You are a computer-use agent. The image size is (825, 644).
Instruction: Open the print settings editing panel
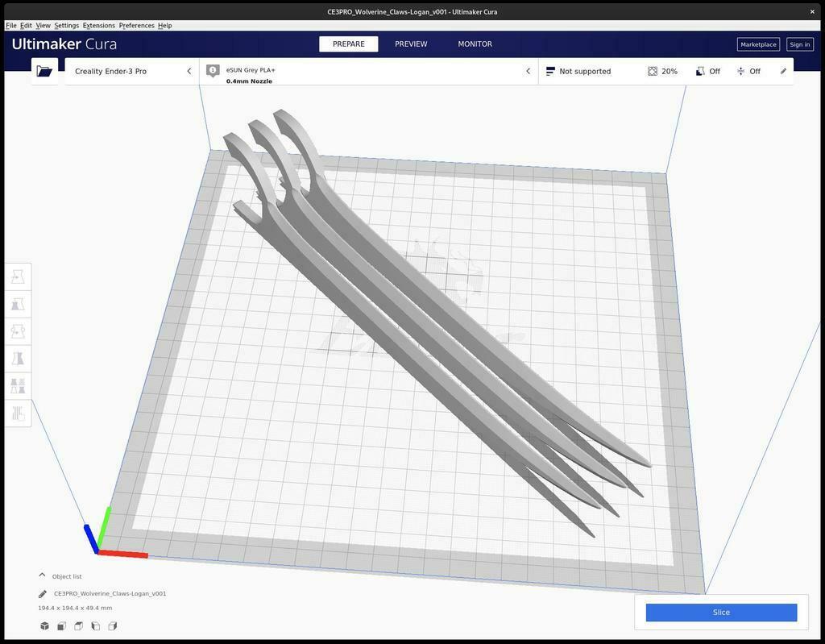(x=782, y=71)
